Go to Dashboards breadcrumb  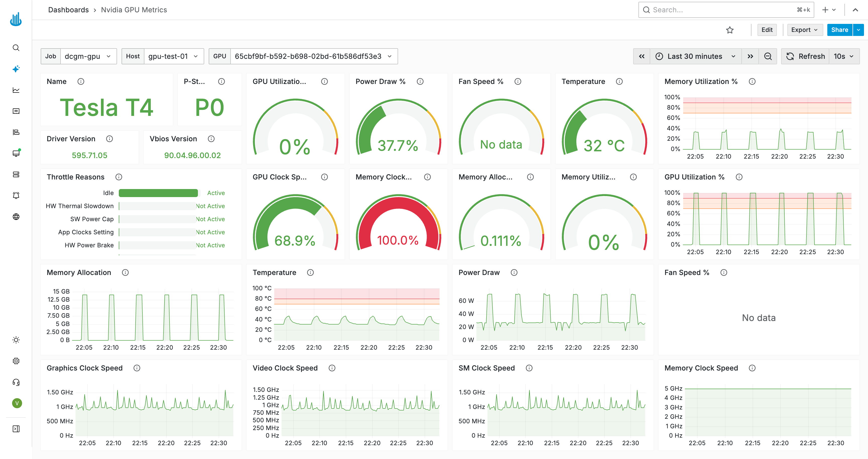point(68,10)
